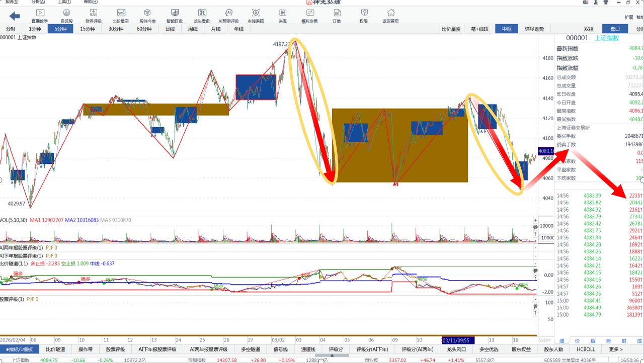The height and width of the screenshot is (363, 644).
Task: Open 模拟交易 simulated trading icon
Action: pyautogui.click(x=309, y=16)
